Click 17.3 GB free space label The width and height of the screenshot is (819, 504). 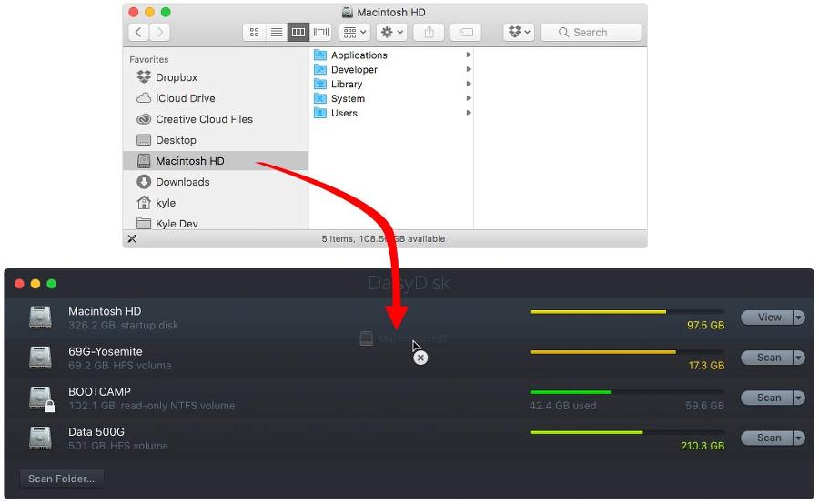(706, 365)
